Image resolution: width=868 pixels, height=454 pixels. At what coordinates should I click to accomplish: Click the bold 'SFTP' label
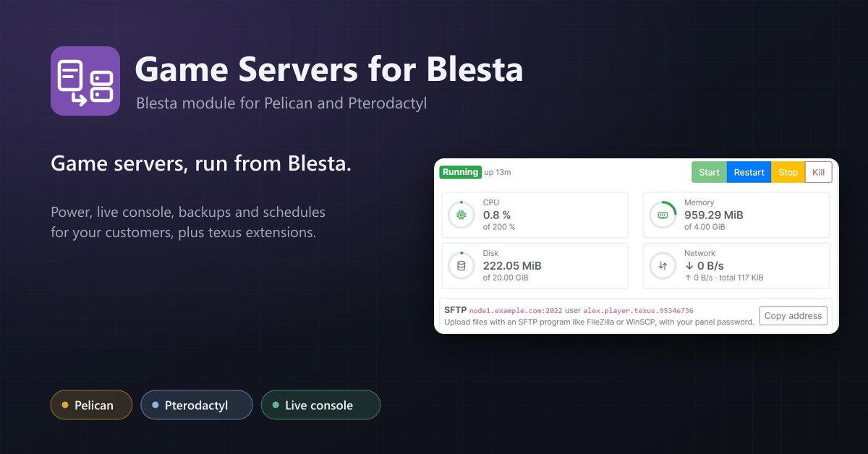pyautogui.click(x=455, y=310)
